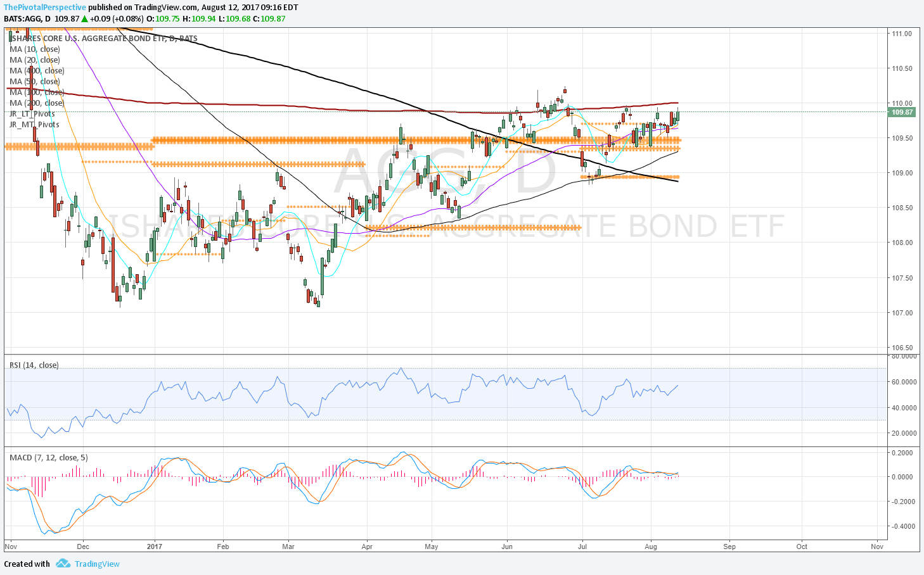
Task: Open ThePivotalPerspective author link
Action: pos(45,8)
